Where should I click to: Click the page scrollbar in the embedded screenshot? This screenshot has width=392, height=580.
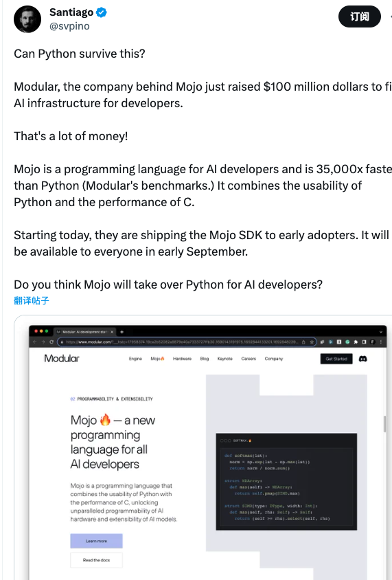[384, 424]
